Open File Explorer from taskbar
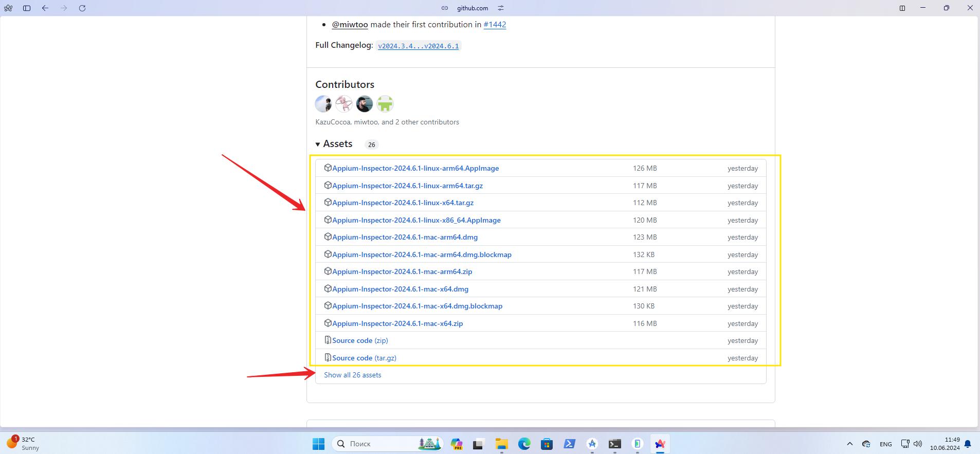Screen dimensions: 980x454 (501, 444)
